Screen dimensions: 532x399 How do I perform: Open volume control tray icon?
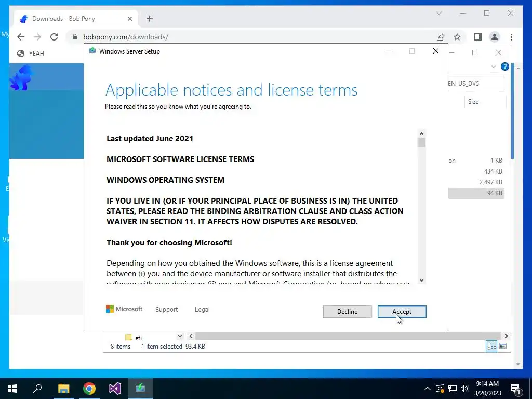(x=464, y=389)
